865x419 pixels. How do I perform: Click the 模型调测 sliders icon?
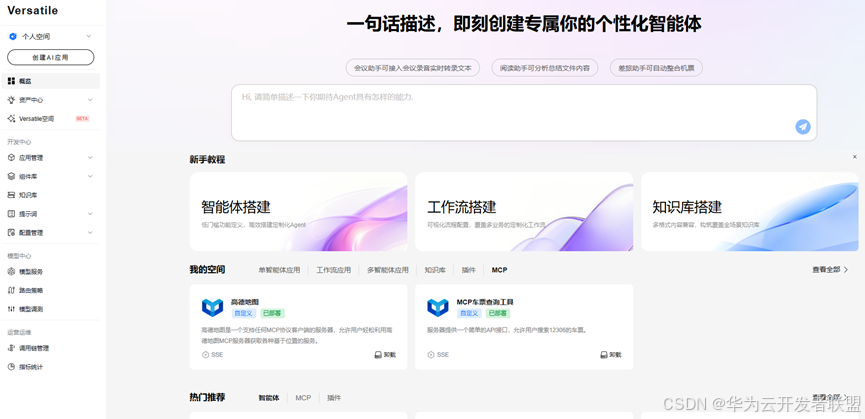(11, 309)
